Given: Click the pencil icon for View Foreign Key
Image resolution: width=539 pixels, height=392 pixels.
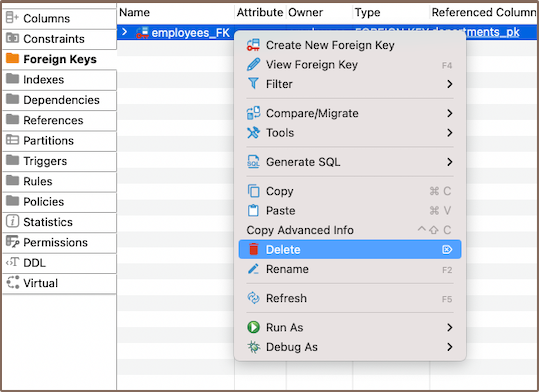Looking at the screenshot, I should 253,65.
